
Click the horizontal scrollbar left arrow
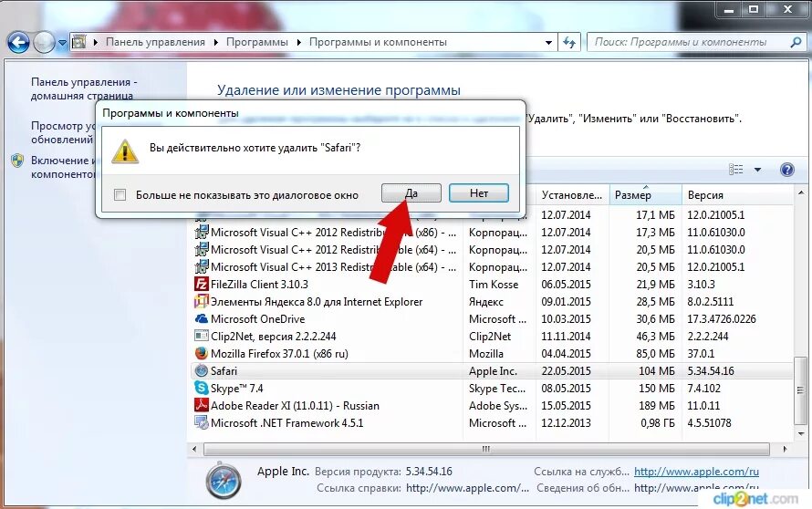(194, 449)
